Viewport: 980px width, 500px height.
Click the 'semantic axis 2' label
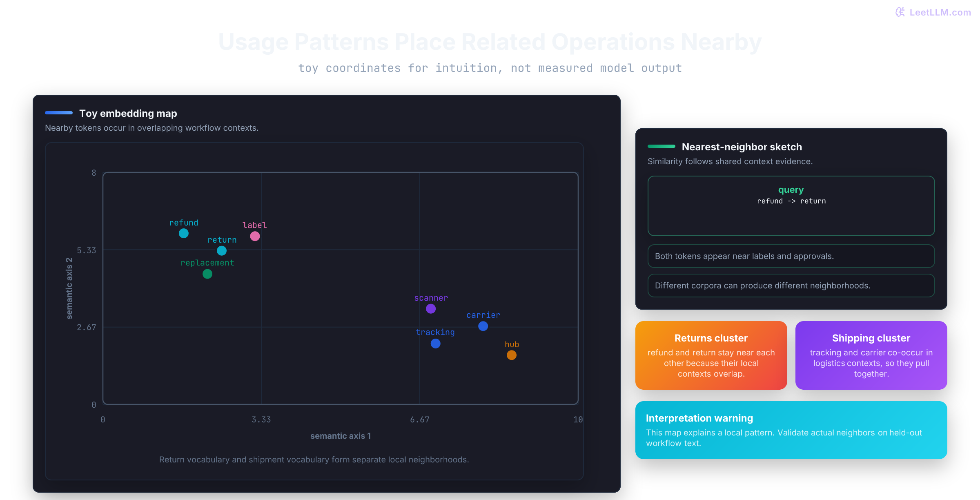pyautogui.click(x=69, y=288)
